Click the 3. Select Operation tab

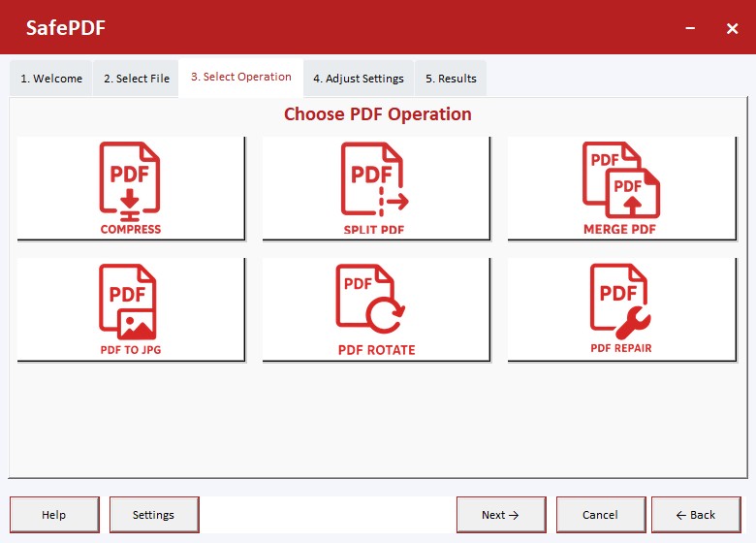240,78
